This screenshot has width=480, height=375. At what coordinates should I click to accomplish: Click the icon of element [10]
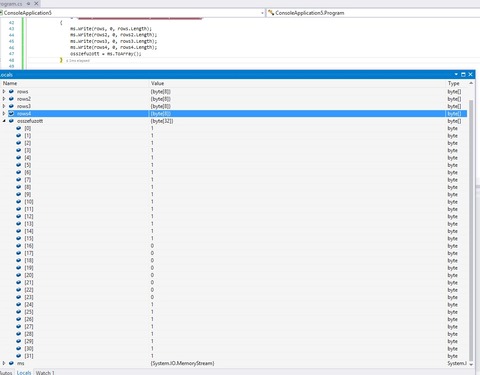pyautogui.click(x=19, y=201)
